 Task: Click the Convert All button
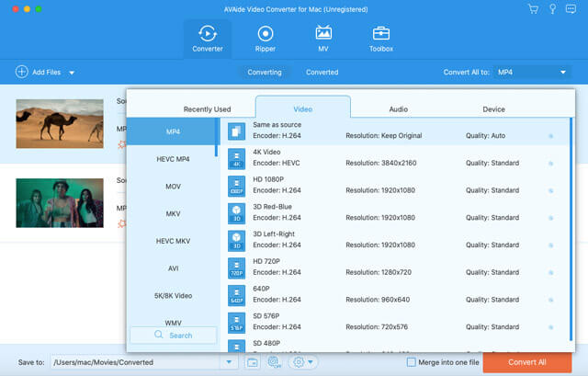[x=526, y=362]
